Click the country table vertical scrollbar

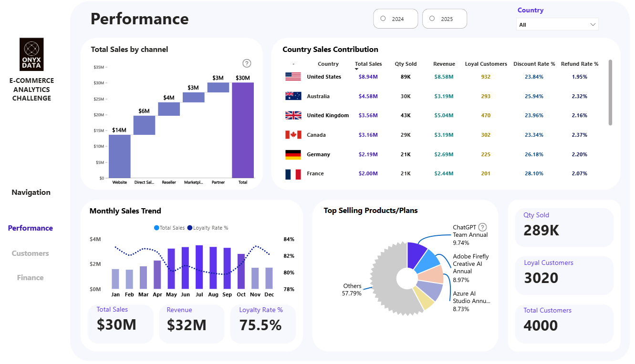pyautogui.click(x=610, y=92)
